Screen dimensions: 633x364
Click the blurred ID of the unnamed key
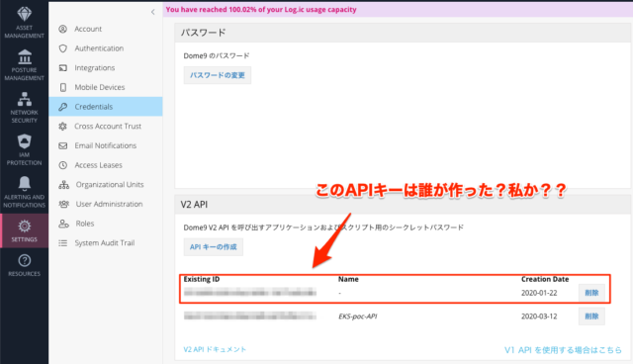click(250, 293)
